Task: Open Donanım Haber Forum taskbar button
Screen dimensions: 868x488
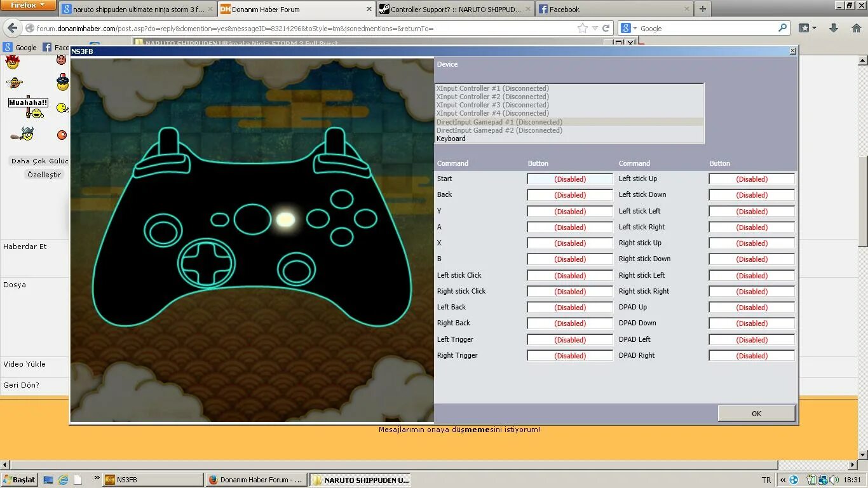Action: 257,480
